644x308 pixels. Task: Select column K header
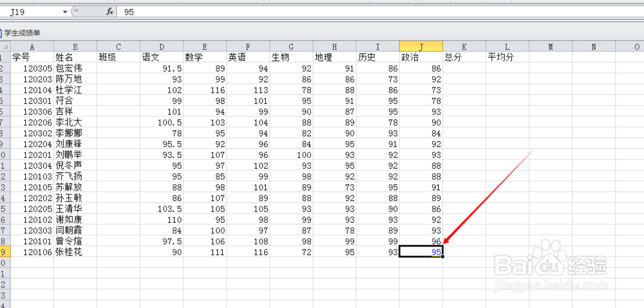(464, 47)
